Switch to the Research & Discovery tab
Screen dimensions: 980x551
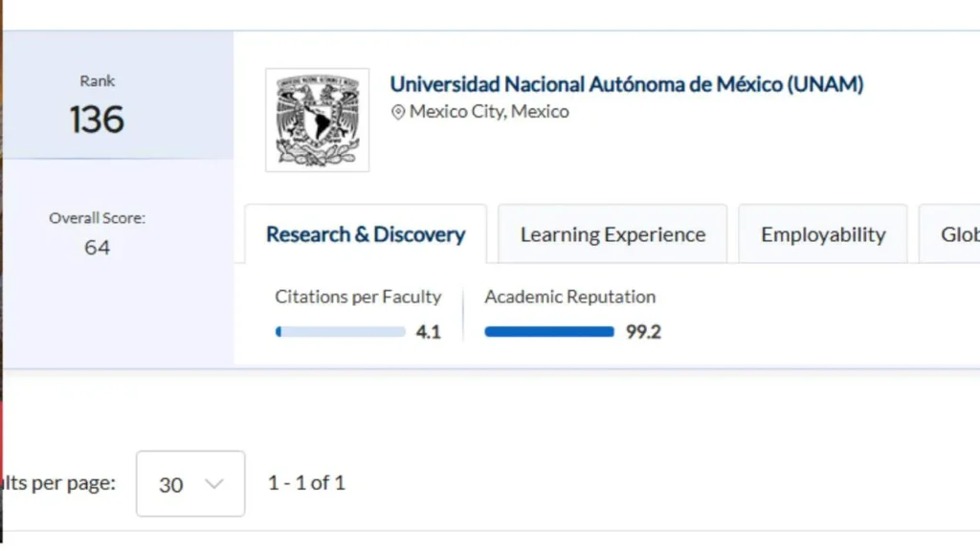coord(366,234)
